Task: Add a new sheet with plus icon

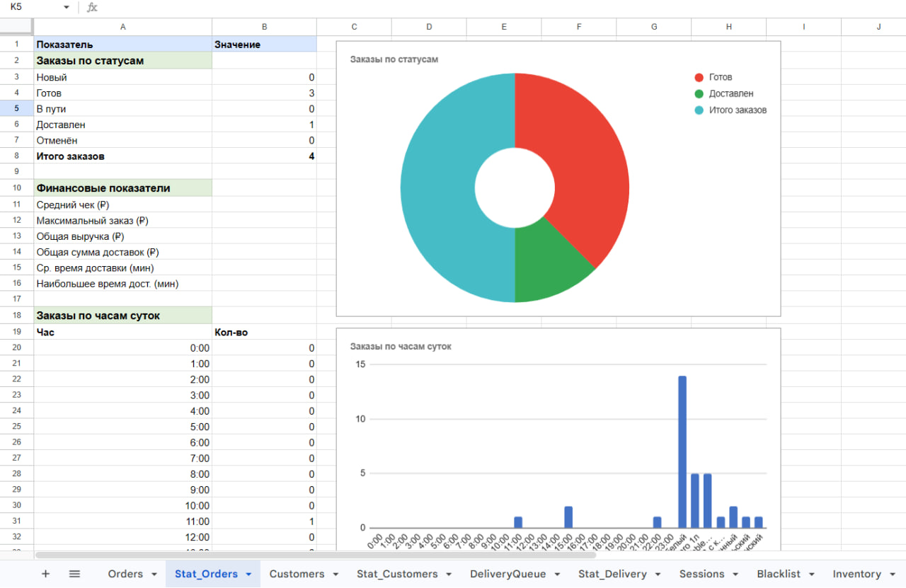Action: tap(45, 574)
